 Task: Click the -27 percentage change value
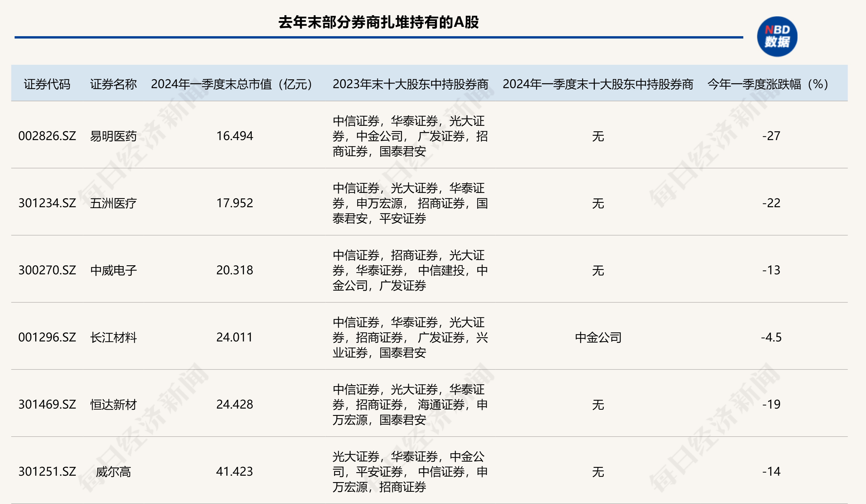point(771,136)
